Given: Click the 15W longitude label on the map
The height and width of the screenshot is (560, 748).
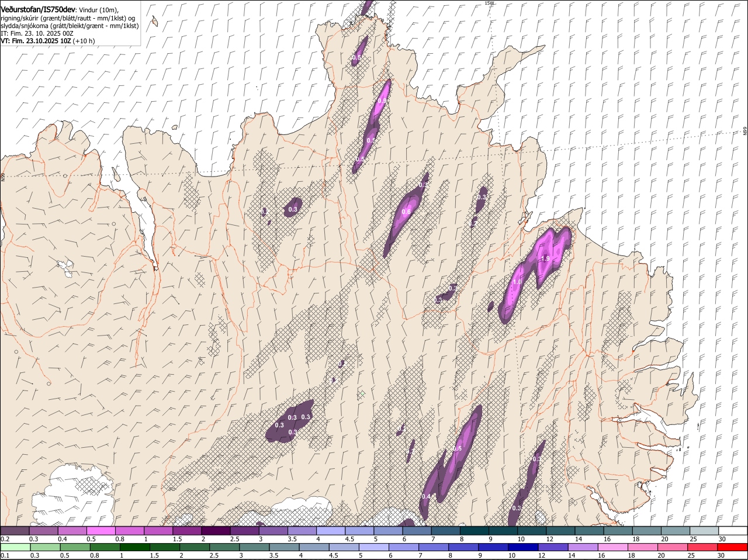Looking at the screenshot, I should (x=489, y=3).
